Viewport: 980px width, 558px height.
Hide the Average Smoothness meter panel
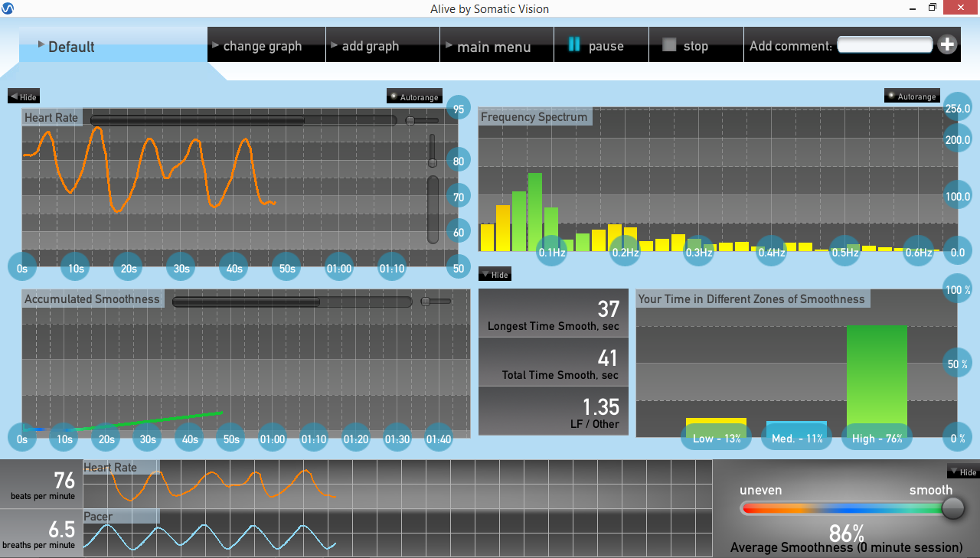click(962, 472)
